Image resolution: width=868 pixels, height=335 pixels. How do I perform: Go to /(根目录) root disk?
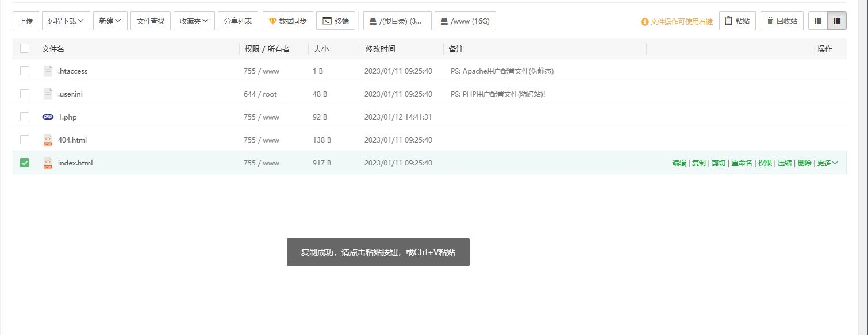397,21
